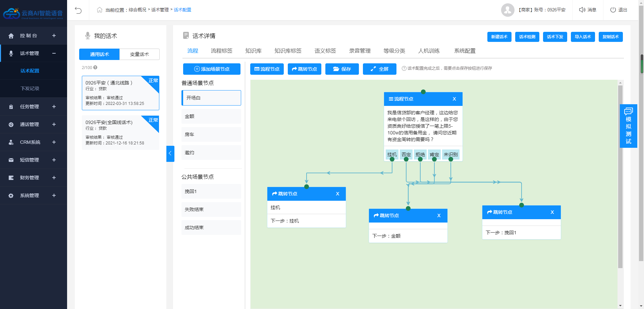Screen dimensions: 644x309
Task: Click the home icon in breadcrumb
Action: [x=99, y=10]
